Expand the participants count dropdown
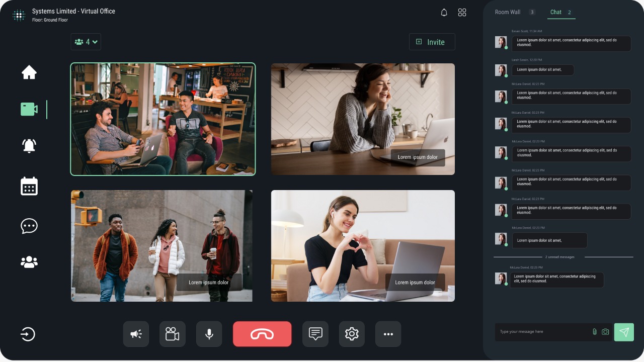644x362 pixels. click(86, 42)
